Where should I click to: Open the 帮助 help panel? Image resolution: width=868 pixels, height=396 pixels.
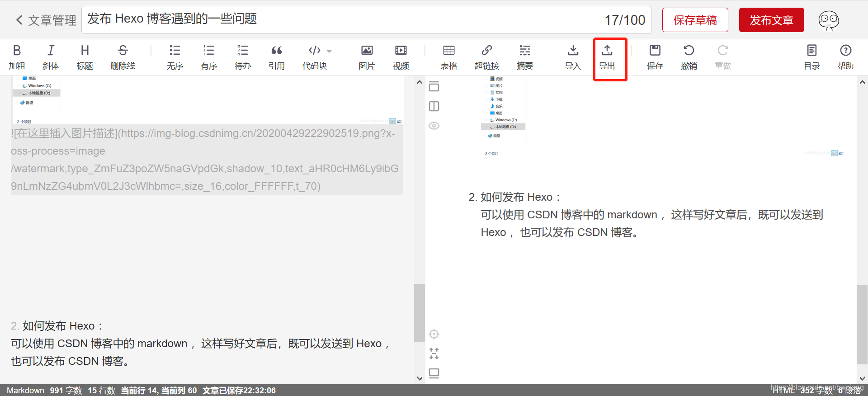click(845, 57)
